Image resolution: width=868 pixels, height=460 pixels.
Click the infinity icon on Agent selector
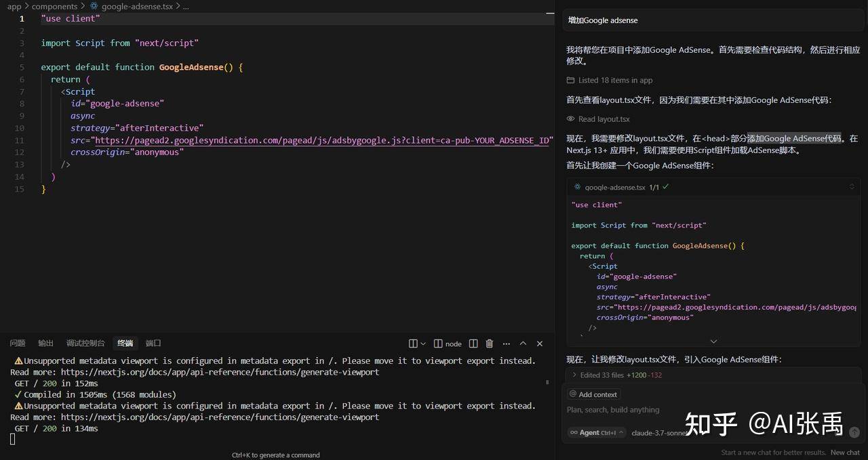[574, 432]
